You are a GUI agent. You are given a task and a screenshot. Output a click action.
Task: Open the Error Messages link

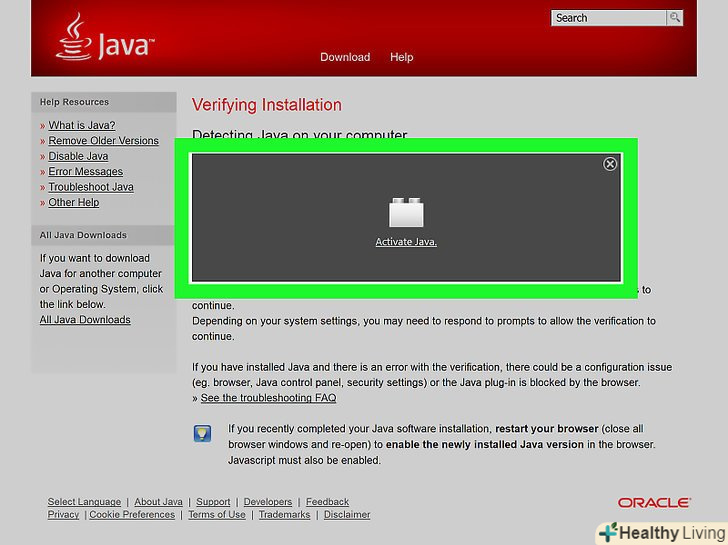85,172
